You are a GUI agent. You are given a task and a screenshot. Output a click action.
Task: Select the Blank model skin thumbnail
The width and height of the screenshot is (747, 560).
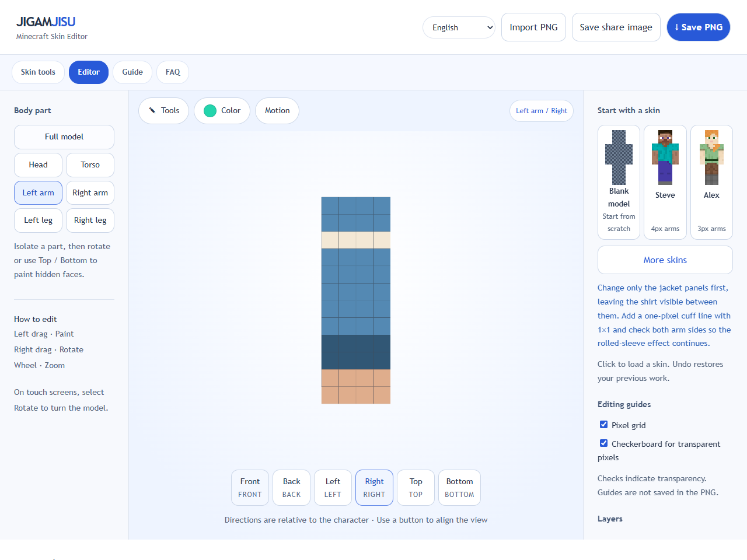619,182
